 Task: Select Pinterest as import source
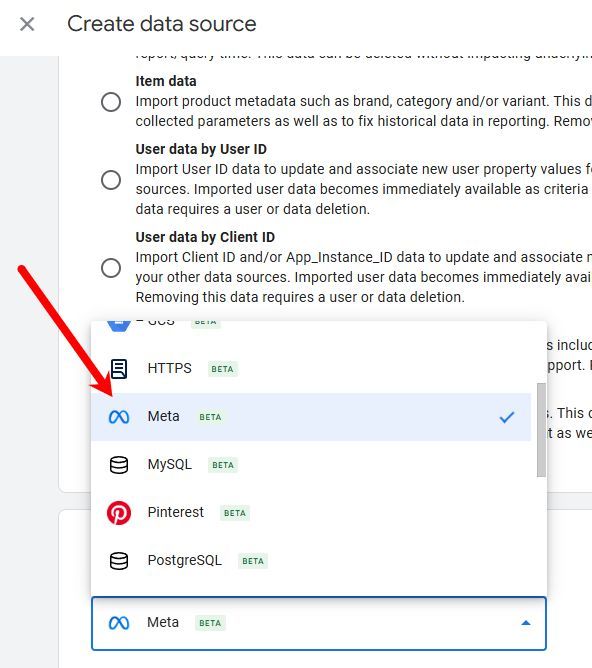(311, 513)
